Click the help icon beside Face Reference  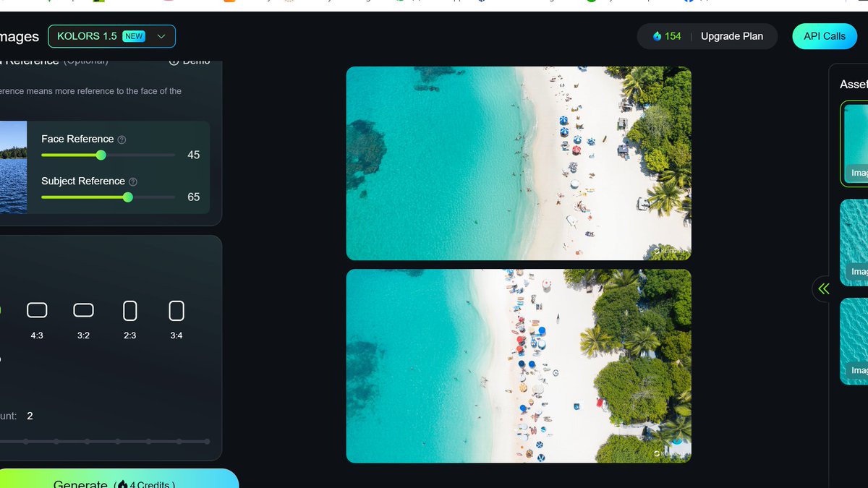(122, 140)
